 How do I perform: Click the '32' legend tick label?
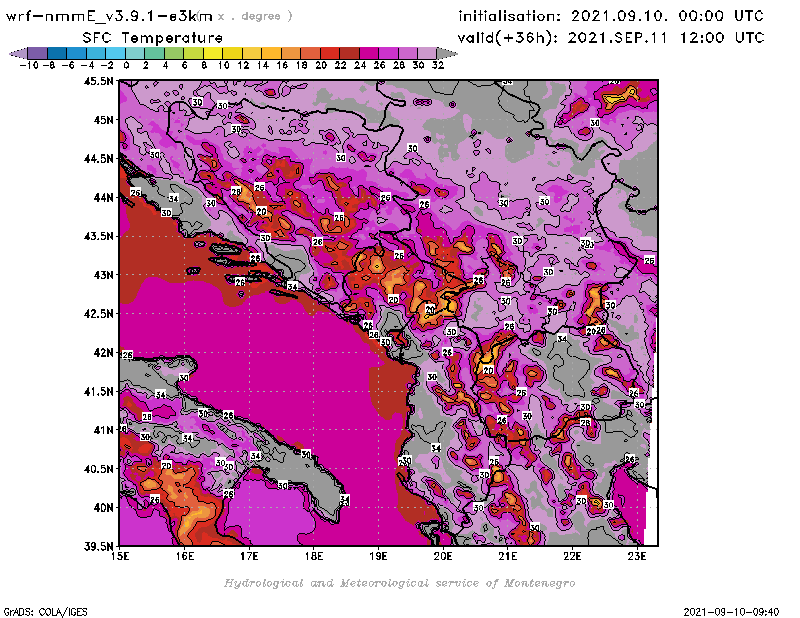pyautogui.click(x=438, y=65)
